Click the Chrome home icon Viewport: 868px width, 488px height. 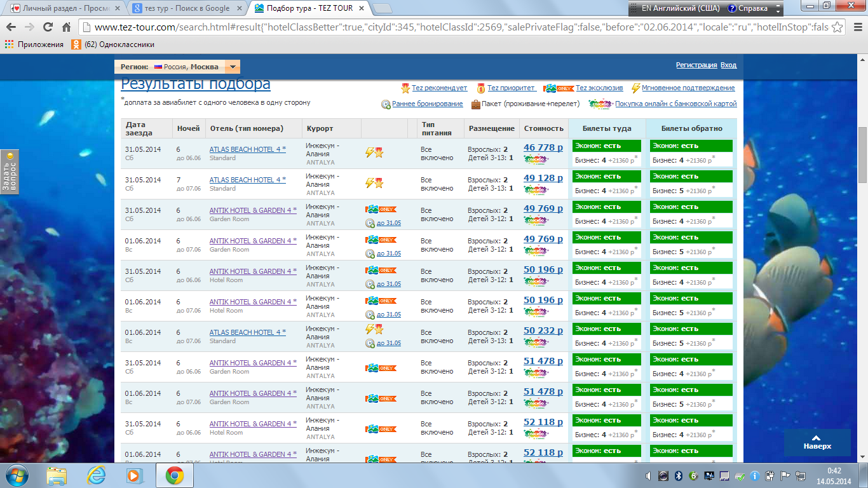pyautogui.click(x=66, y=27)
